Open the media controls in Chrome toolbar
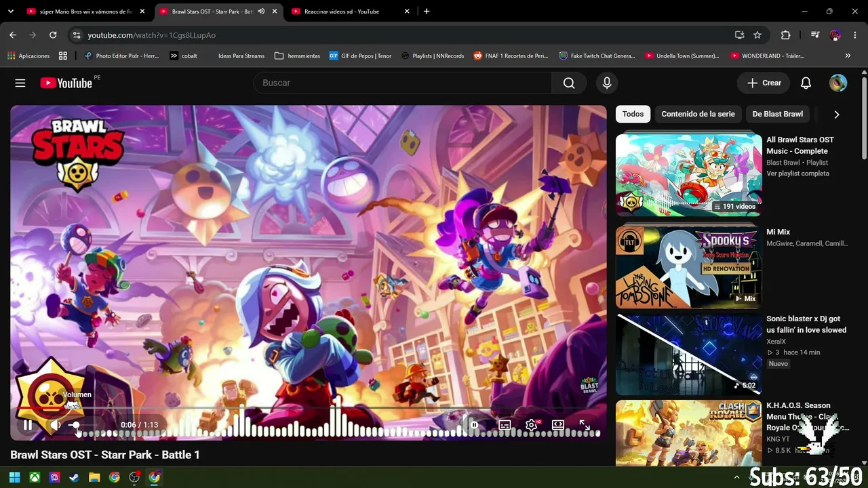The height and width of the screenshot is (488, 868). 815,35
